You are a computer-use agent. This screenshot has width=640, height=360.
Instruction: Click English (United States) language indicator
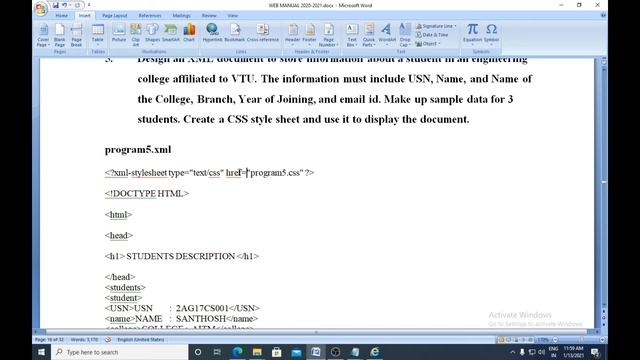pyautogui.click(x=141, y=340)
